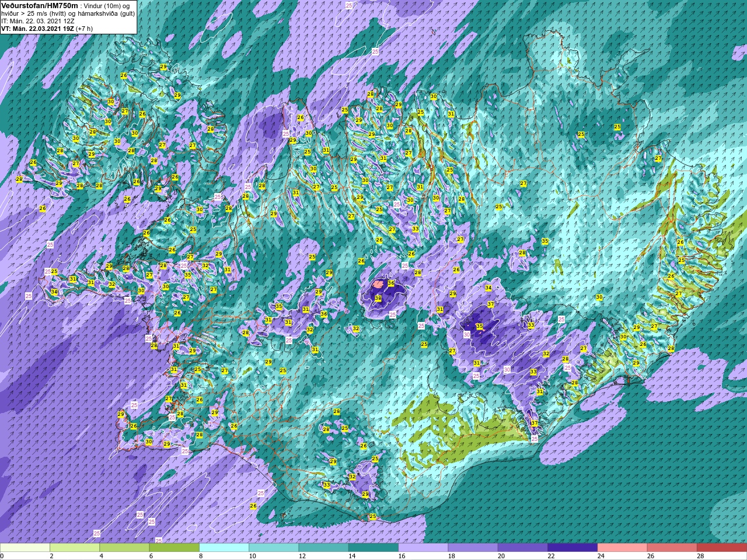Viewport: 747px width, 560px height.
Task: Pick the red legend swatch above 28 m/s
Action: (722, 548)
